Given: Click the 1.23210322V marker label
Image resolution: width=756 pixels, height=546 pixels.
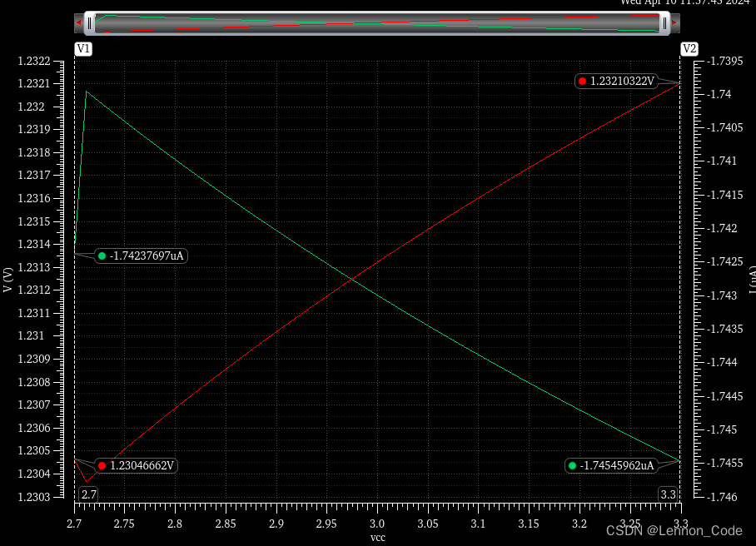Looking at the screenshot, I should pyautogui.click(x=616, y=81).
